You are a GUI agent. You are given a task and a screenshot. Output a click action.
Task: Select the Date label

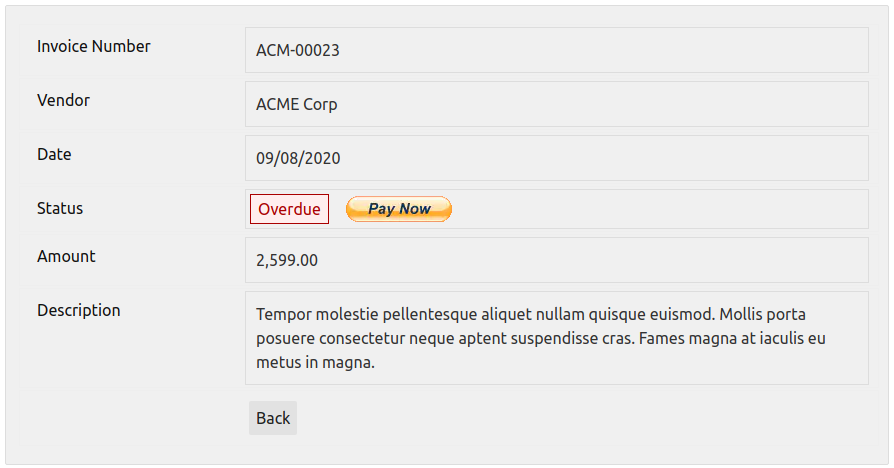pyautogui.click(x=54, y=154)
